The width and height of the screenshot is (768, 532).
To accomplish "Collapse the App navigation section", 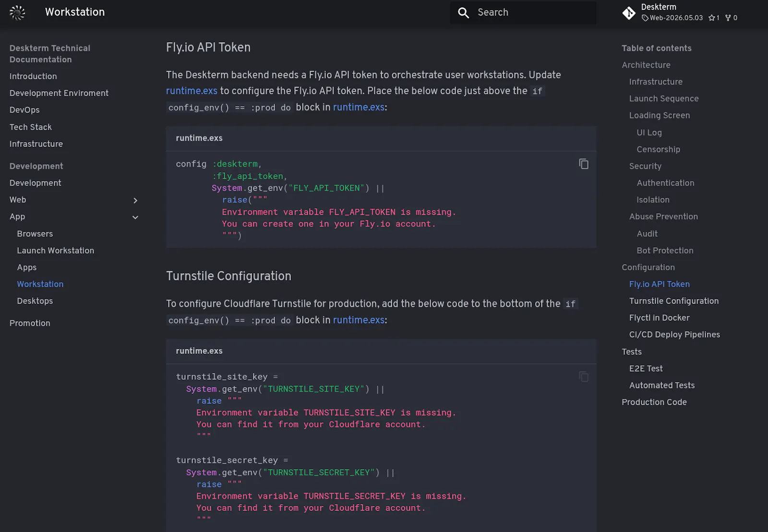I will [x=135, y=217].
